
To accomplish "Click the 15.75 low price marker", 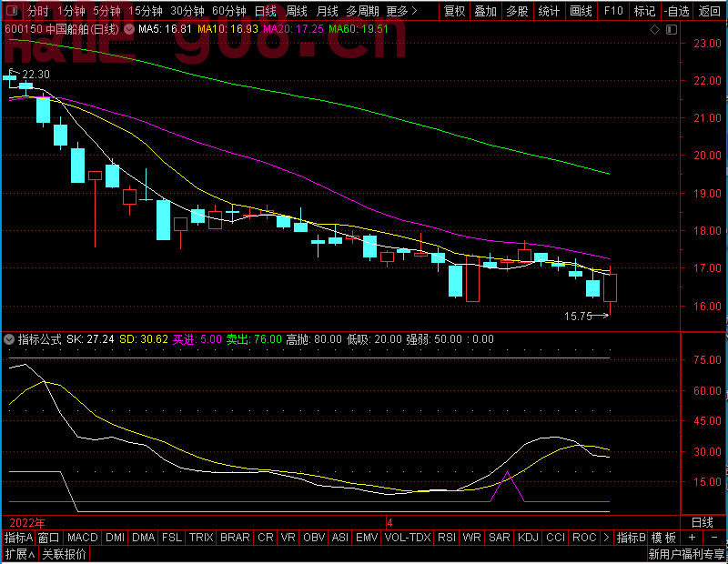I will 578,317.
